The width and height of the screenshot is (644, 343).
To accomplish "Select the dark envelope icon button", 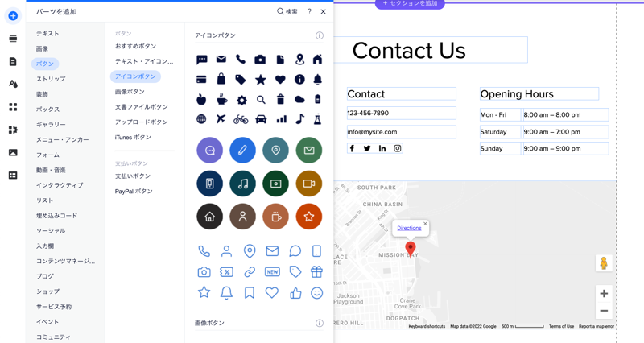I will coord(221,59).
